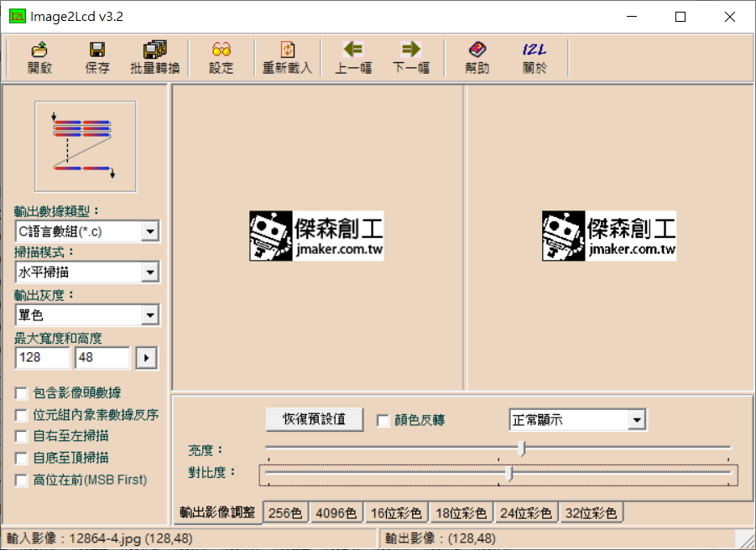Expand the 正常顯示 display mode dropdown
The width and height of the screenshot is (756, 550).
637,420
